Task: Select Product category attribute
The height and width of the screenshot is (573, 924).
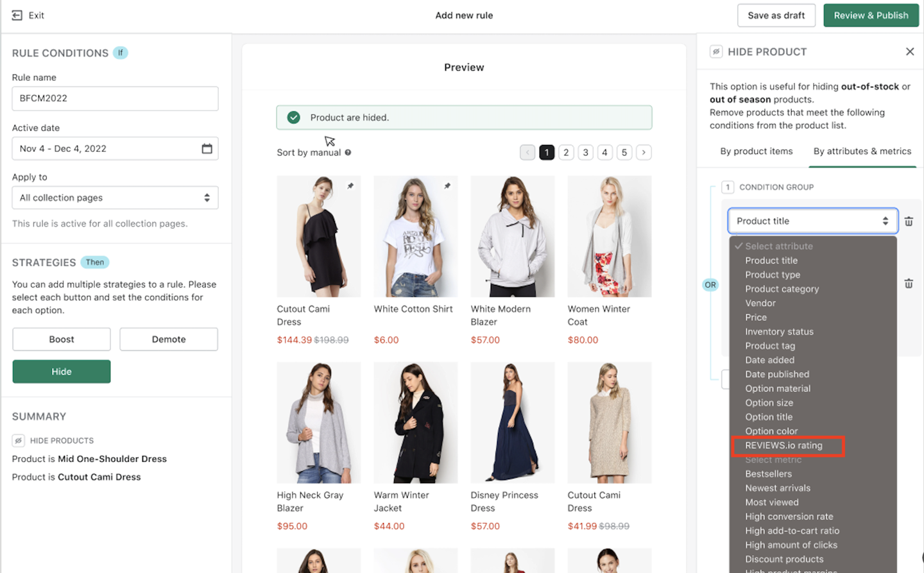Action: [x=782, y=289]
